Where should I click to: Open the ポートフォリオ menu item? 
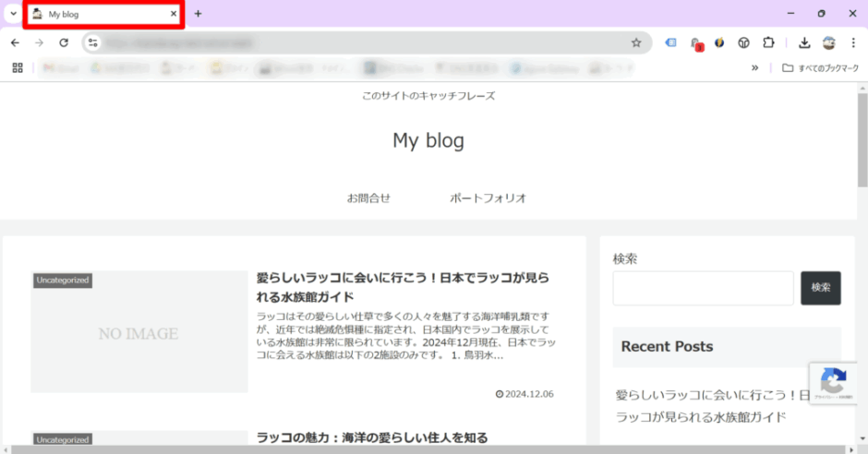pos(488,197)
